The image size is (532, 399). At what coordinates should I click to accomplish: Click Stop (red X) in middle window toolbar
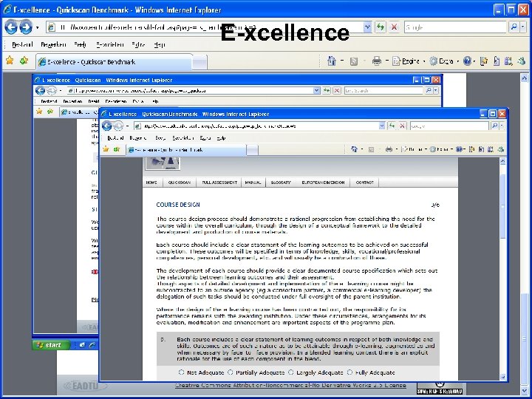pyautogui.click(x=337, y=91)
